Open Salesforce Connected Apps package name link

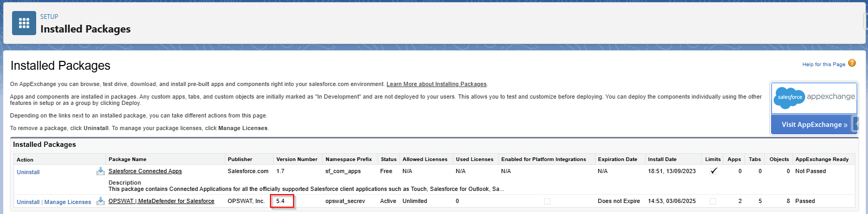145,171
